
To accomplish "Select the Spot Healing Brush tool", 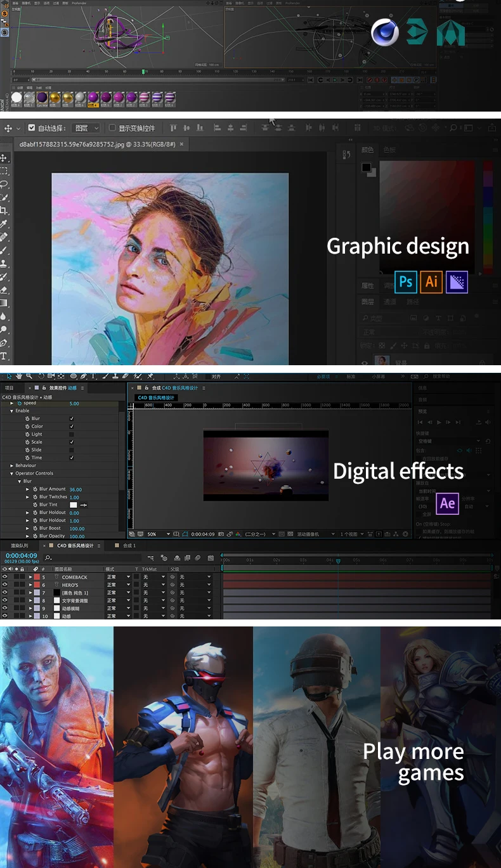I will pos(4,237).
